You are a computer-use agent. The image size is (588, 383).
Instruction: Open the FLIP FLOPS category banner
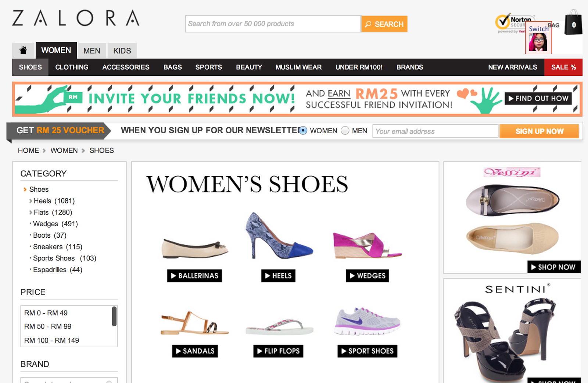coord(278,351)
